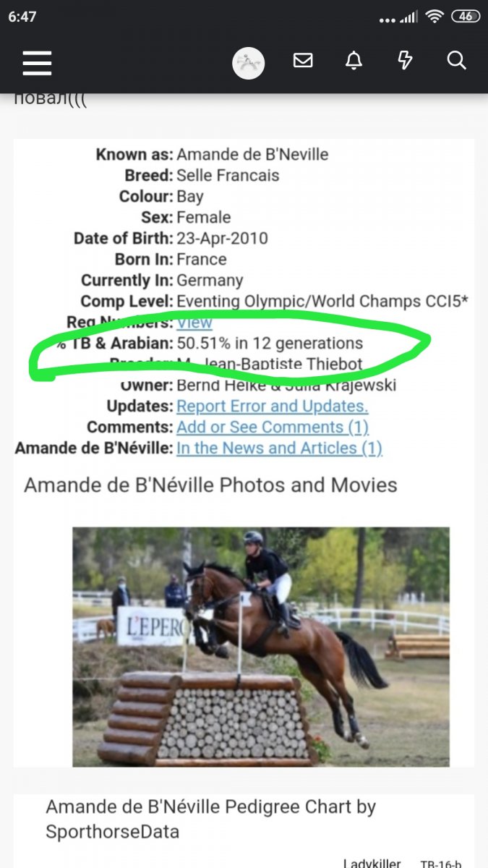Tap the Photos and Movies heading
The width and height of the screenshot is (488, 868).
(210, 485)
